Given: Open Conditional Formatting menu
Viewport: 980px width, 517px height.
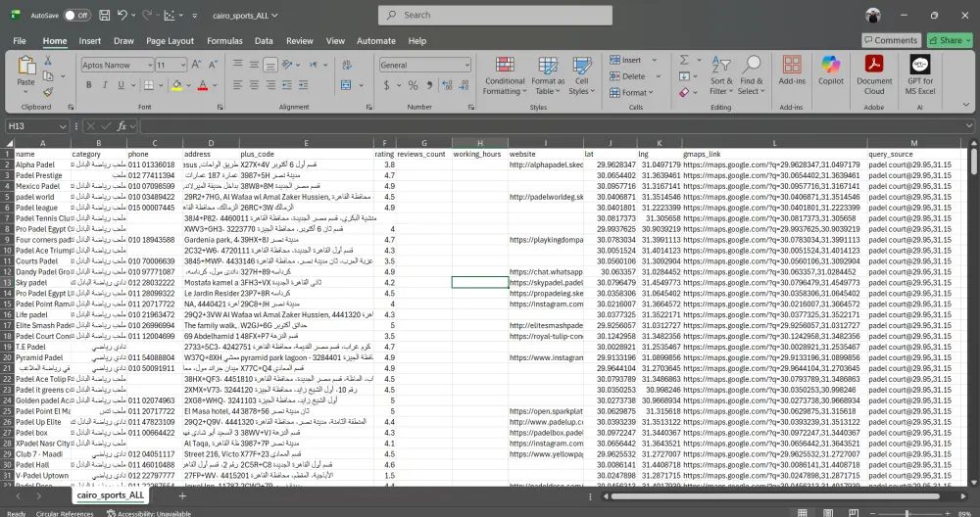Looking at the screenshot, I should [x=505, y=75].
